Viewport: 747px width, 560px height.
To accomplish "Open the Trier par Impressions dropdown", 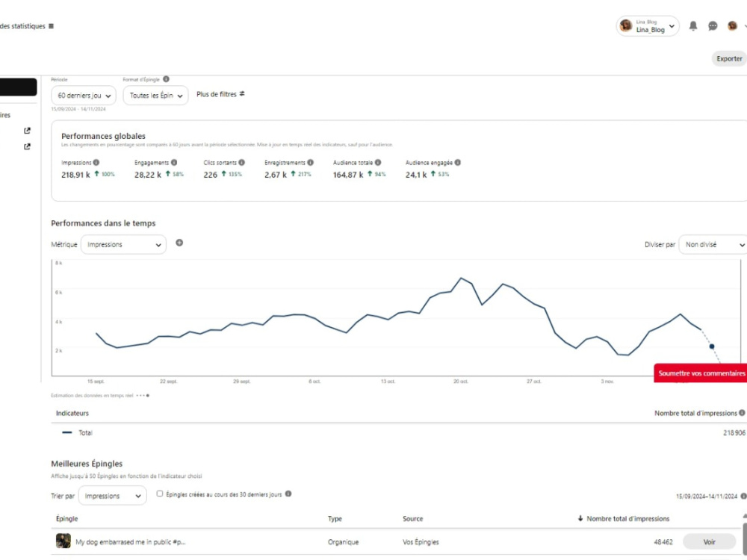I will coord(113,496).
